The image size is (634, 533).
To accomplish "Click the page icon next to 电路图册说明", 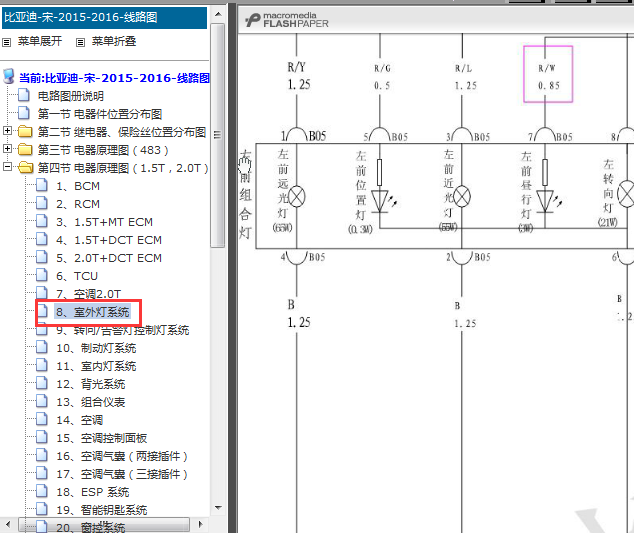I will (x=24, y=95).
